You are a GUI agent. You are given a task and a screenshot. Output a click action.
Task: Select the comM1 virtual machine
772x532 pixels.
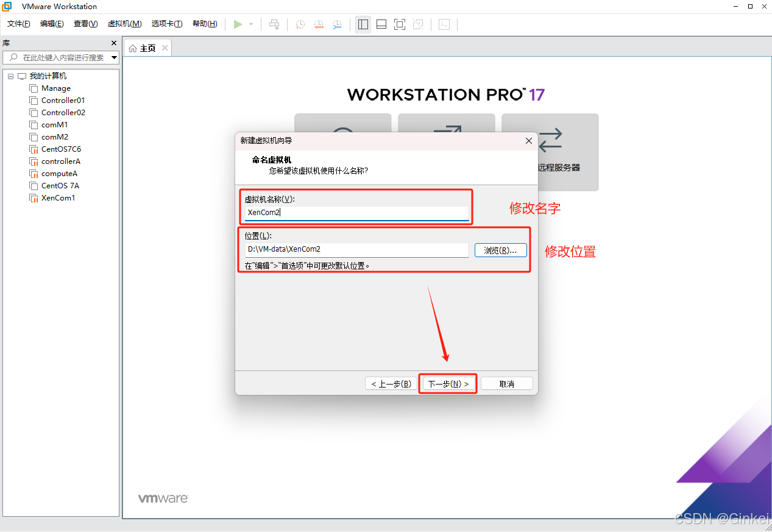coord(55,125)
